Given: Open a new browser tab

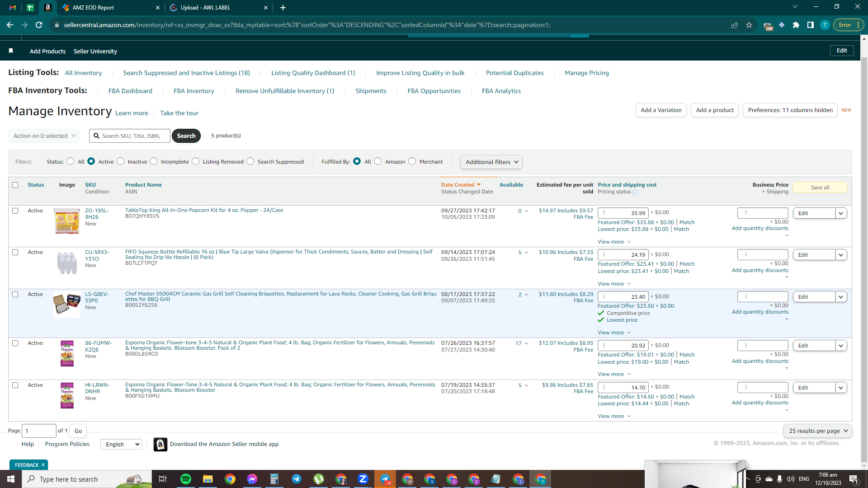Looking at the screenshot, I should 283,8.
